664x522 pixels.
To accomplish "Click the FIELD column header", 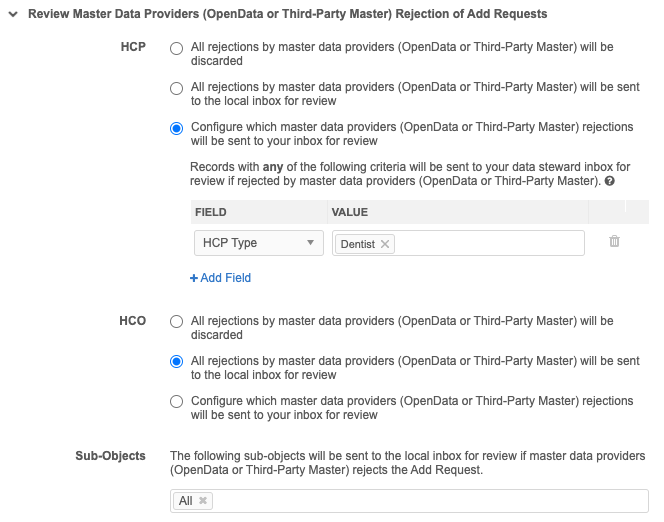I will 210,212.
